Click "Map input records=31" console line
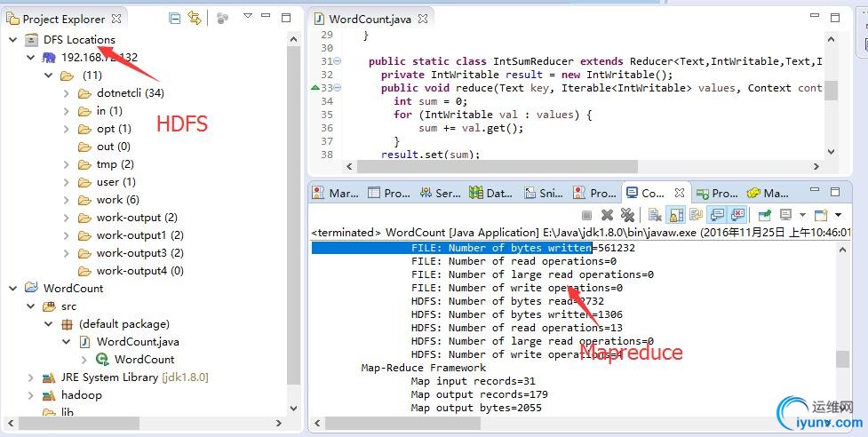 coord(474,381)
